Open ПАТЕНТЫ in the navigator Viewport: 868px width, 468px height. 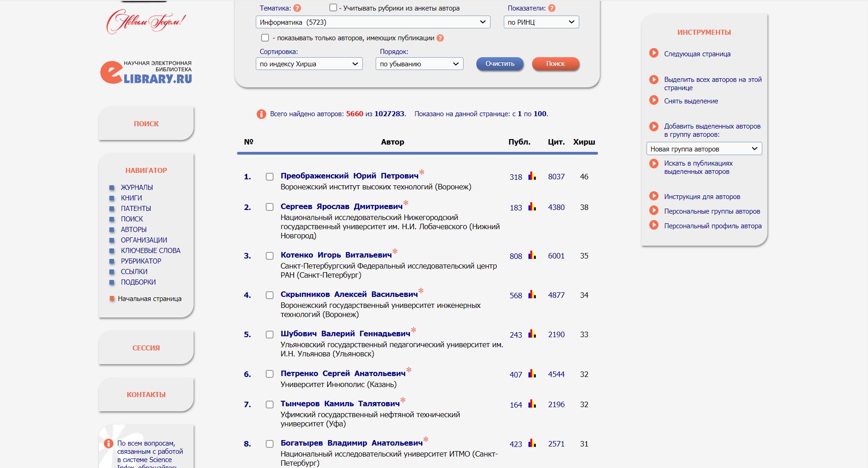[136, 208]
